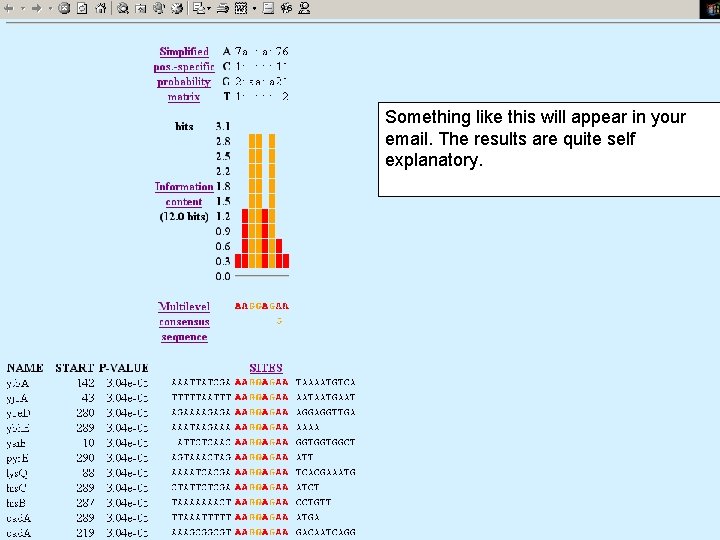Image resolution: width=720 pixels, height=540 pixels.
Task: Select the start value '43'
Action: [88, 398]
